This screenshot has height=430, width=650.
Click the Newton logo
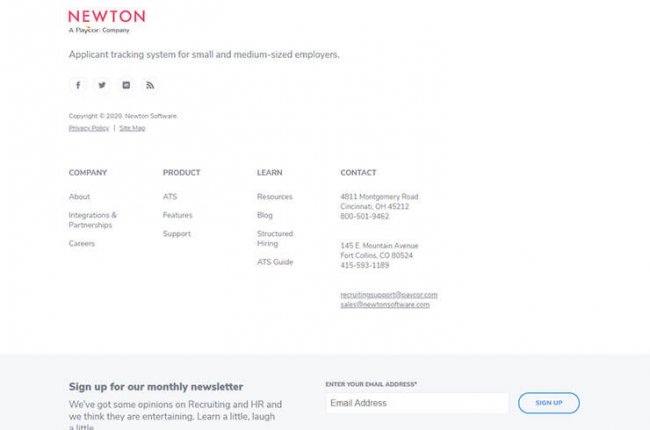106,20
